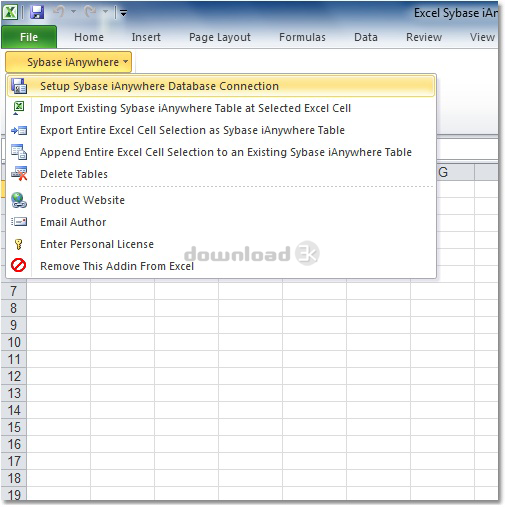The height and width of the screenshot is (507, 505).
Task: Click the Delete Tables icon
Action: pyautogui.click(x=19, y=174)
